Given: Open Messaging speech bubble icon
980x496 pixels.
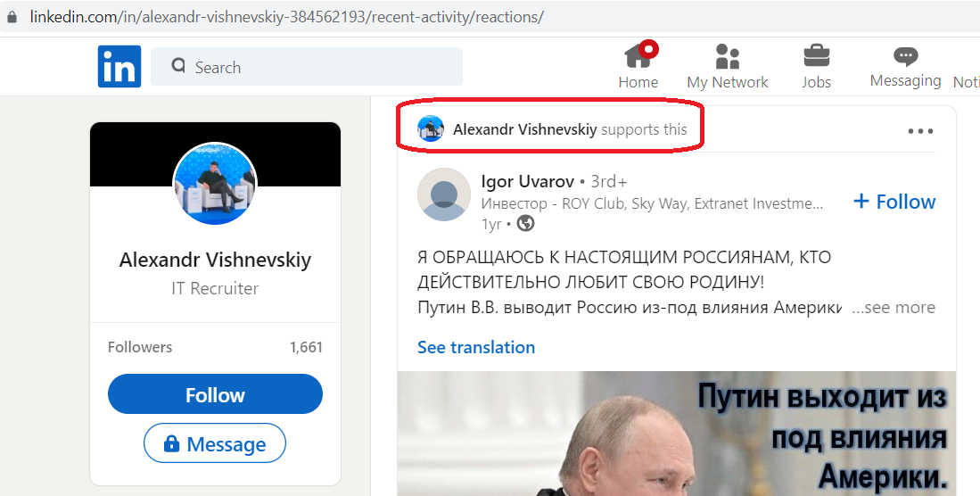Looking at the screenshot, I should 906,56.
